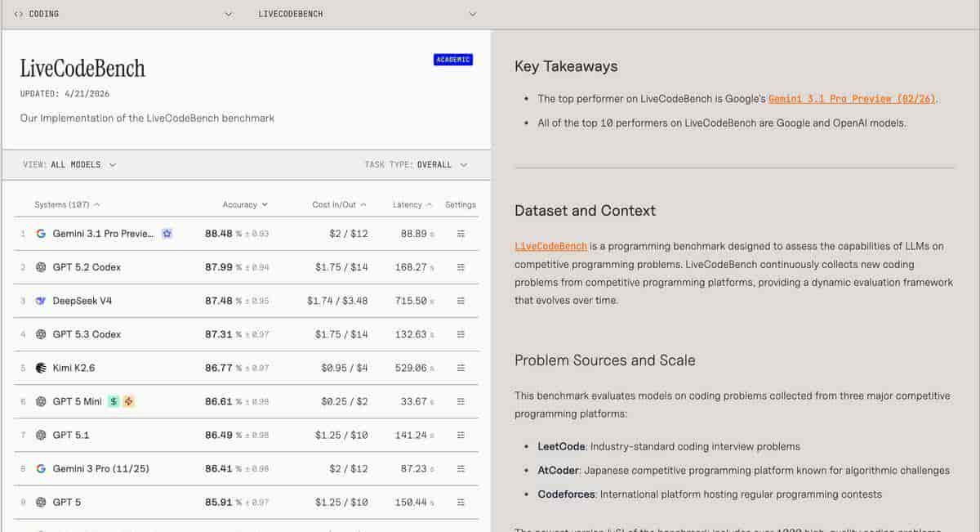Sort by Systems (107) column header
Screen dimensions: 980x532
point(67,204)
